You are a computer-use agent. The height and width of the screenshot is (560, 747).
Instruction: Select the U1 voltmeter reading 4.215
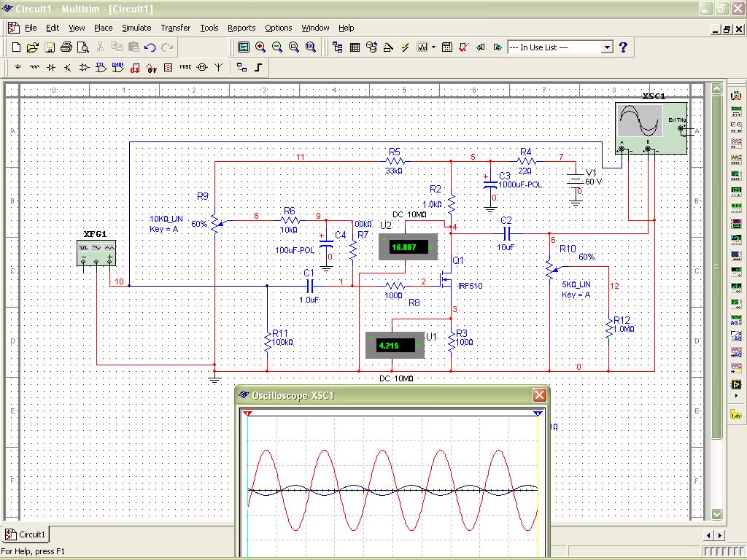point(395,345)
